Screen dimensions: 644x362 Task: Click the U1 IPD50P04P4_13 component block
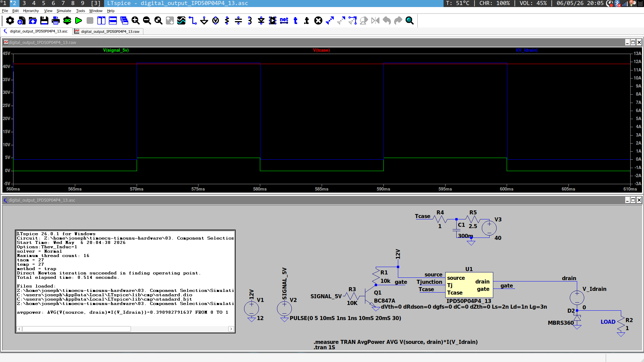(469, 285)
